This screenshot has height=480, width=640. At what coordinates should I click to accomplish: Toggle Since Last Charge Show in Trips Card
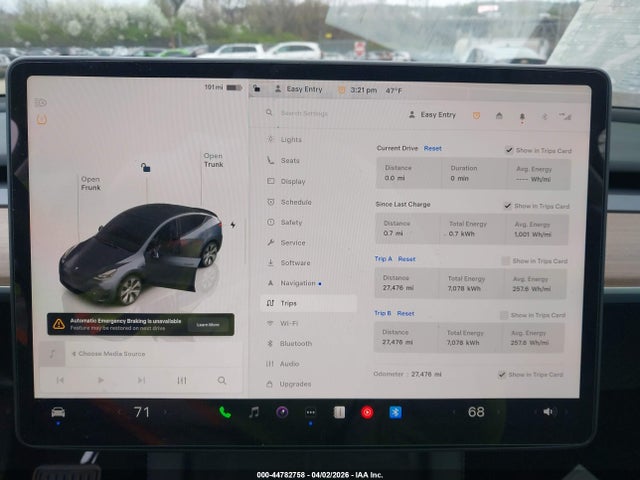(507, 206)
